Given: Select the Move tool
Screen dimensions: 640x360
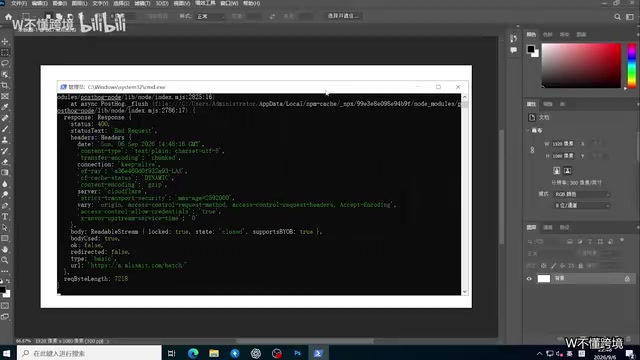Looking at the screenshot, I should 5,42.
